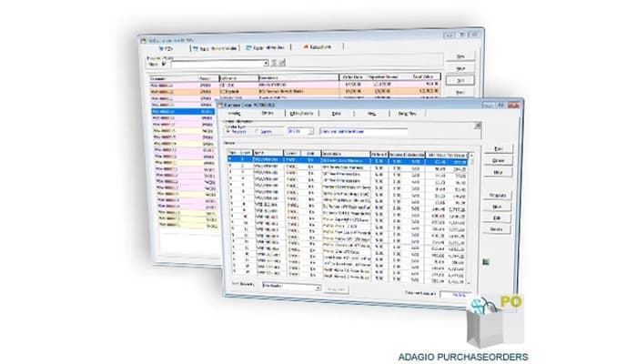The image size is (637, 364).
Task: Click the top button right of details grid
Action: tap(499, 149)
